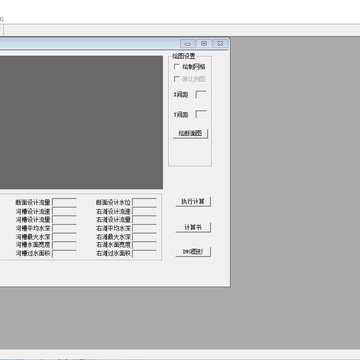360x360 pixels.
Task: Select the 右滩水面宽度 field
Action: point(144,245)
